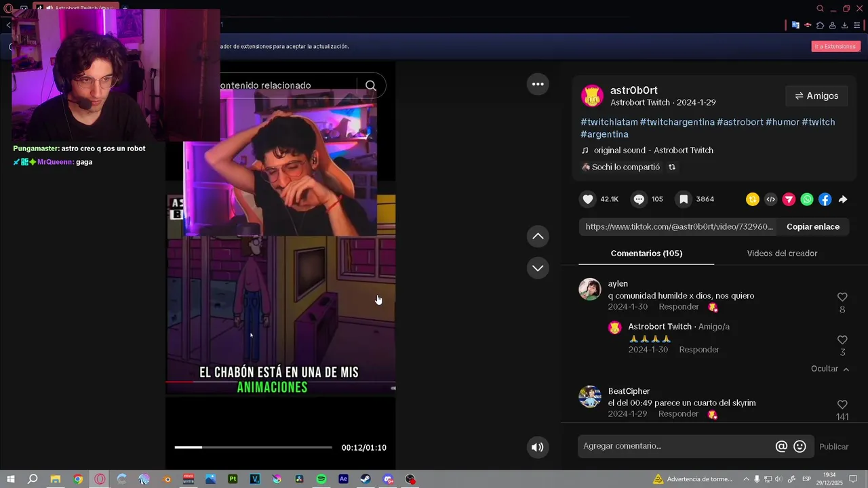Image resolution: width=868 pixels, height=488 pixels.
Task: Save video with bookmark icon
Action: 684,199
